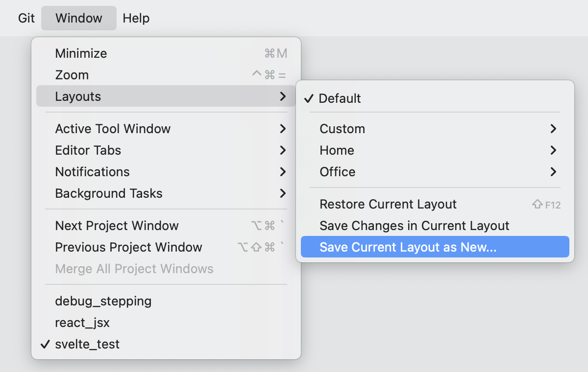Switch to the Next Project Window
Screen dimensions: 588x372
[117, 226]
